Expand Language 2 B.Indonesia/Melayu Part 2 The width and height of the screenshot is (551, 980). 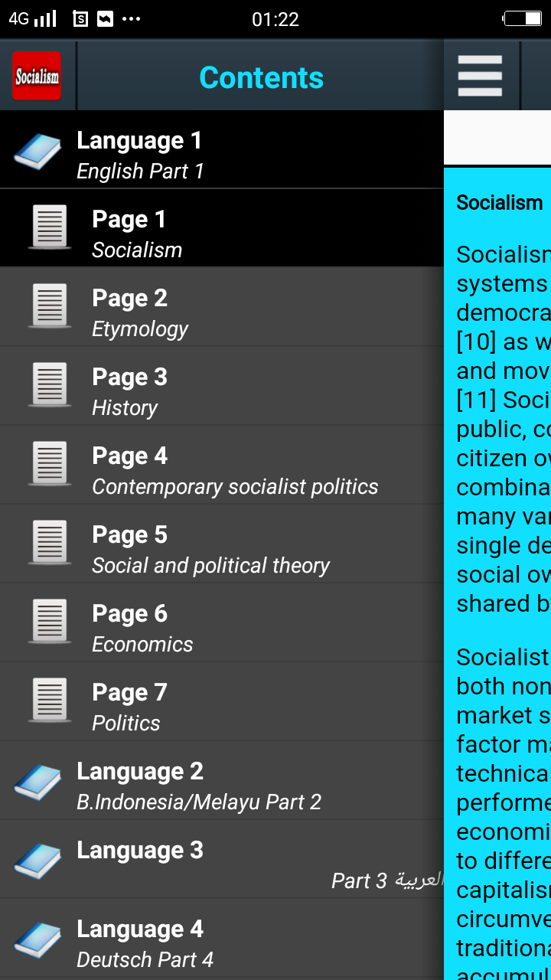222,781
